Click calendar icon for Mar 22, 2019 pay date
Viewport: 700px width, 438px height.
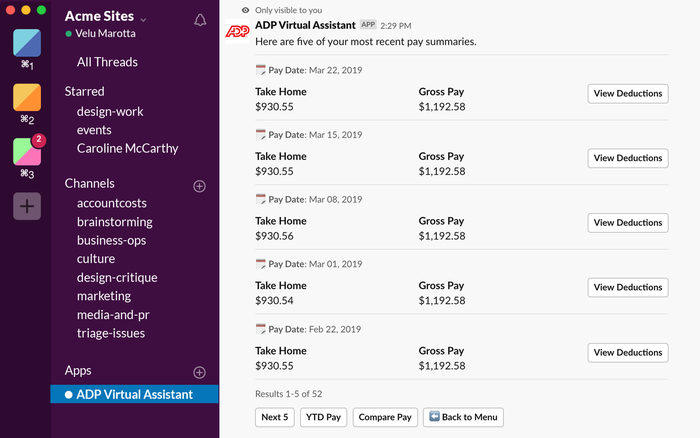click(x=260, y=70)
